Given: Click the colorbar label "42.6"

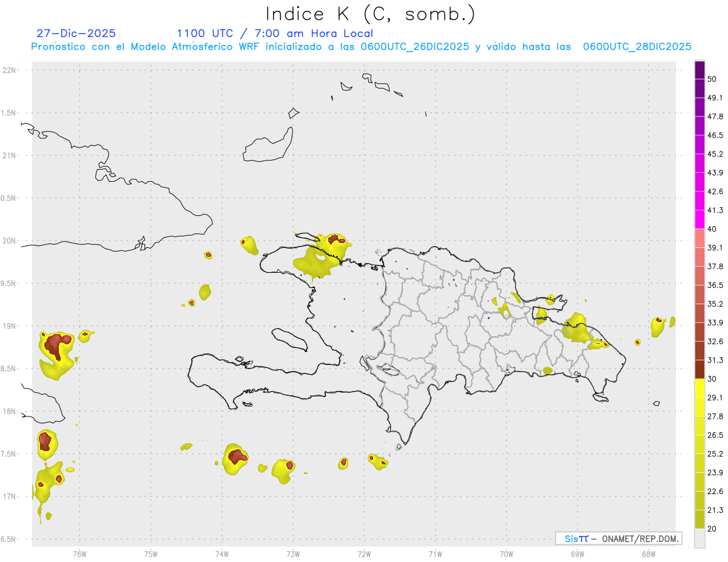Looking at the screenshot, I should [x=716, y=192].
